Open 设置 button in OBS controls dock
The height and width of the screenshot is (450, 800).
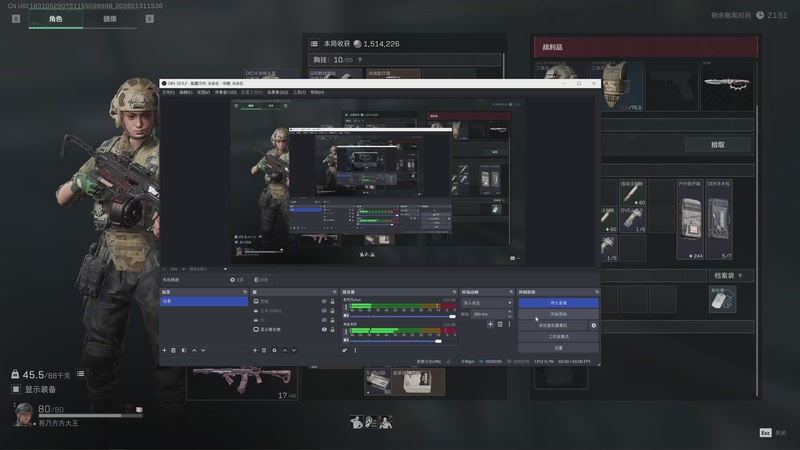tap(558, 347)
